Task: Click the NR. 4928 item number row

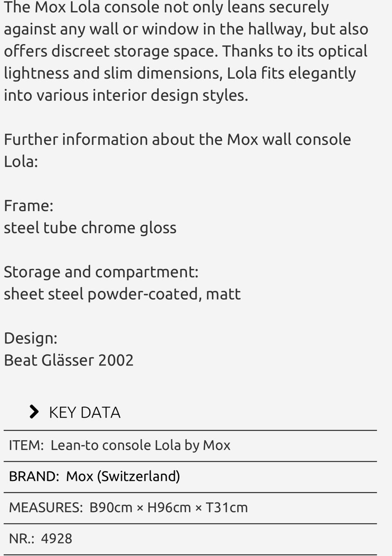Action: pos(190,539)
